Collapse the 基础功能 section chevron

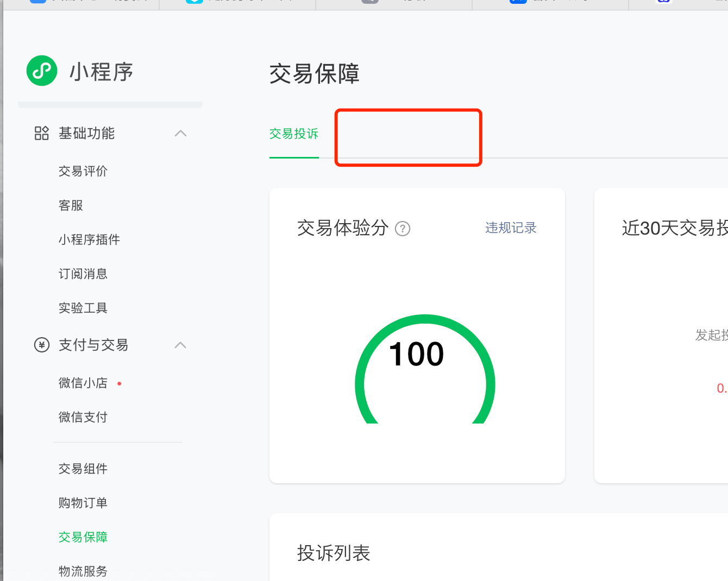[x=181, y=133]
